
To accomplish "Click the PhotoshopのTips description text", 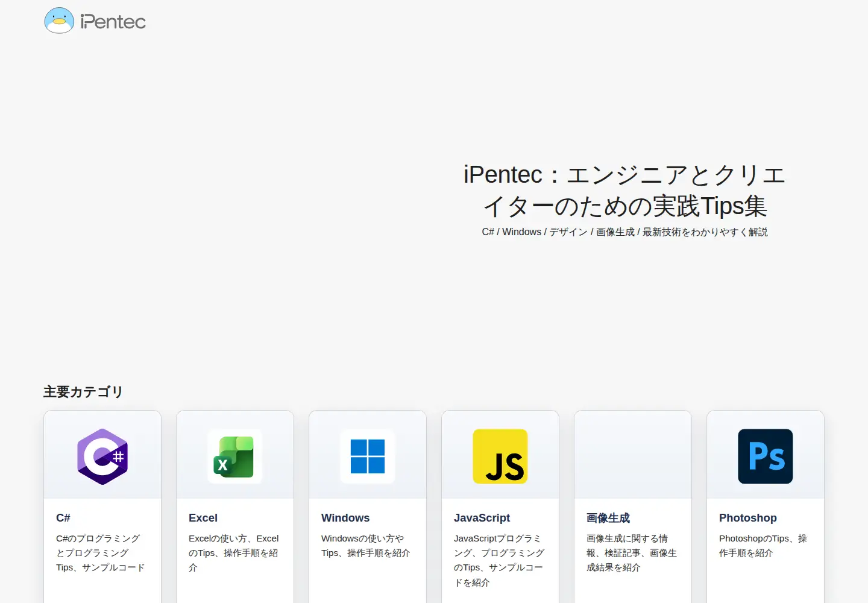I will [x=763, y=546].
